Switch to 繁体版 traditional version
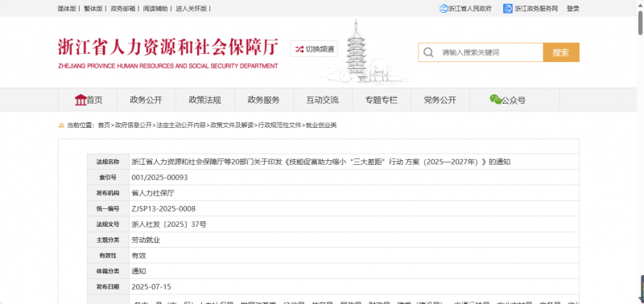 [x=93, y=9]
